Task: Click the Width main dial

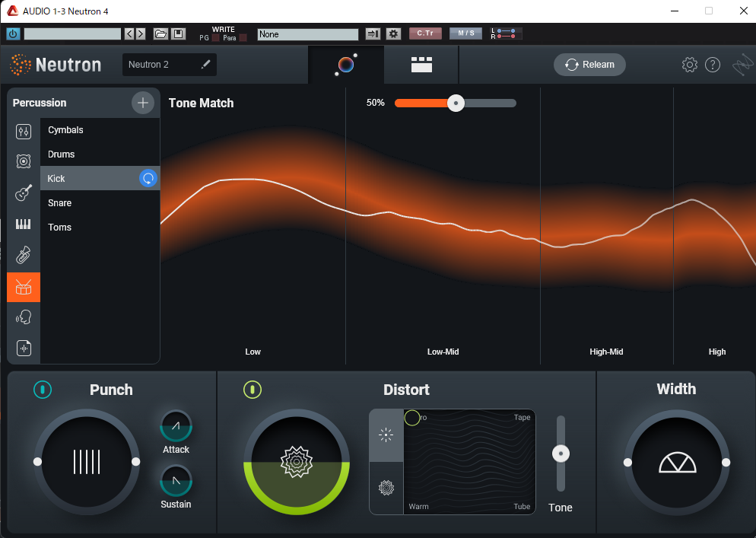Action: (676, 462)
